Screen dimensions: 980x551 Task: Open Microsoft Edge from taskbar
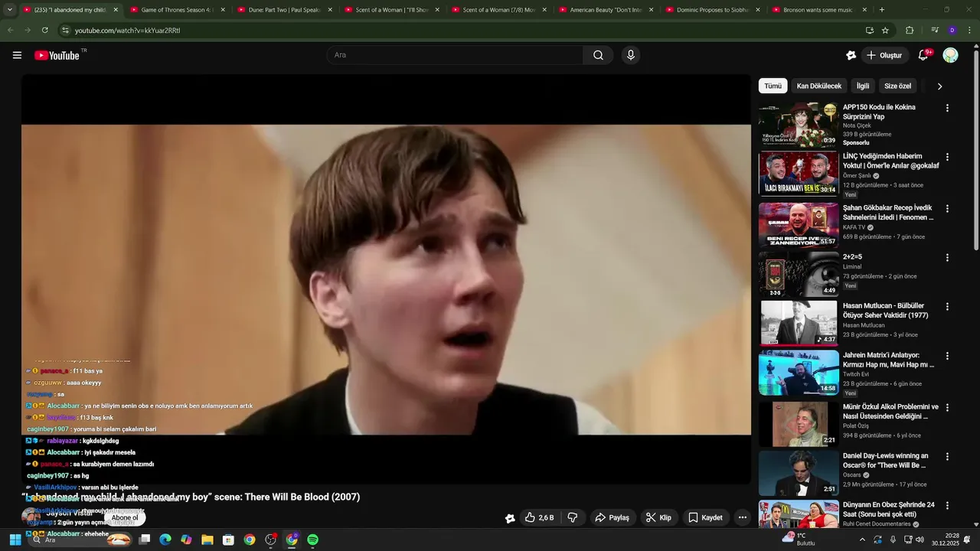(x=165, y=540)
